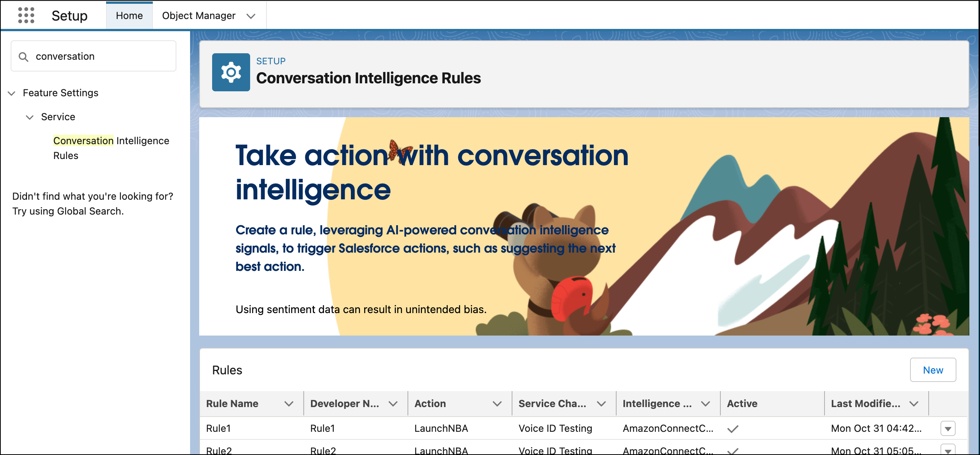Click the Mon Oct 31 04:42 timestamp
980x455 pixels.
click(876, 429)
